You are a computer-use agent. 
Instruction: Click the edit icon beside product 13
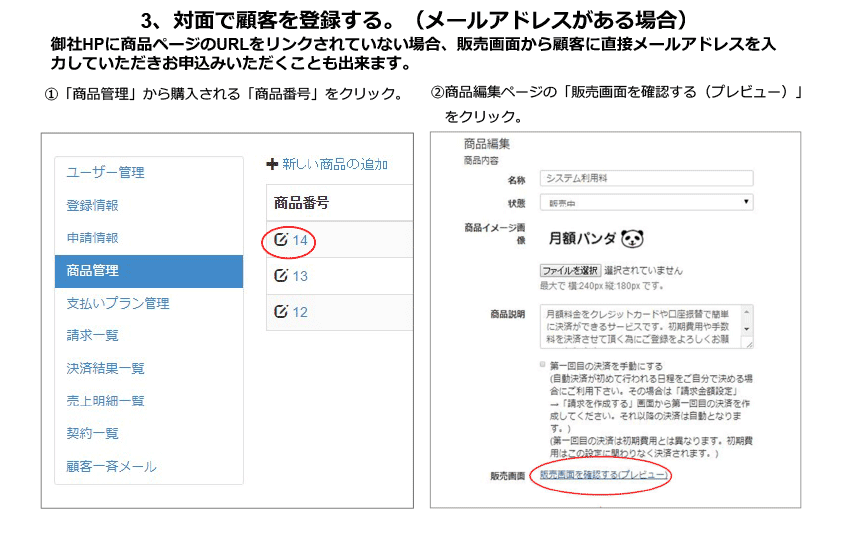pyautogui.click(x=281, y=276)
